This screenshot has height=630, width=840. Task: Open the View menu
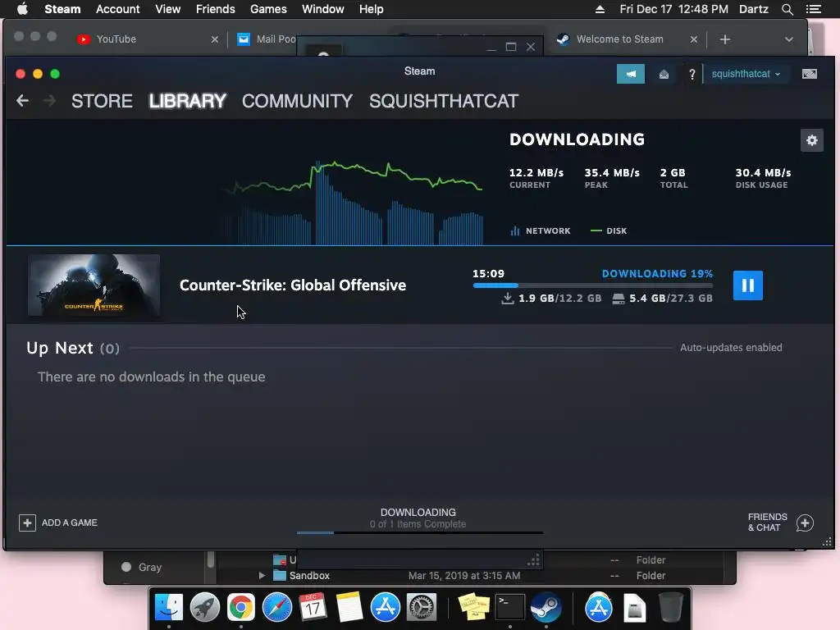pos(167,9)
